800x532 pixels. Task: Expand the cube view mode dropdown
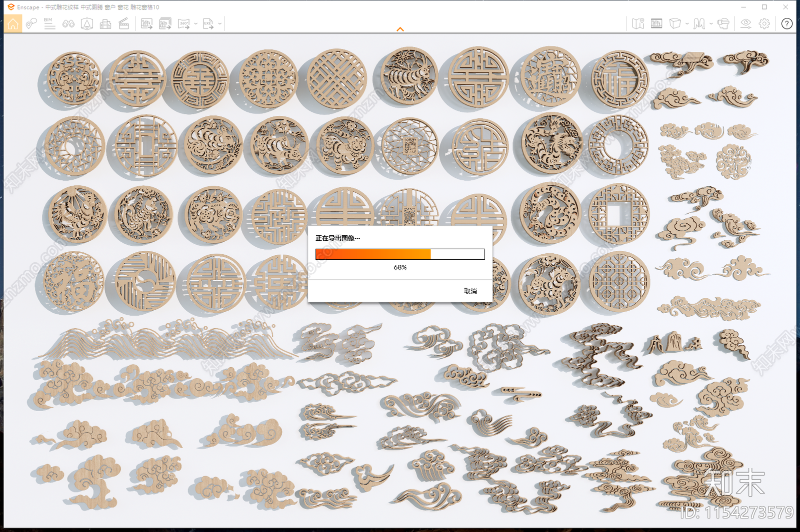point(687,23)
